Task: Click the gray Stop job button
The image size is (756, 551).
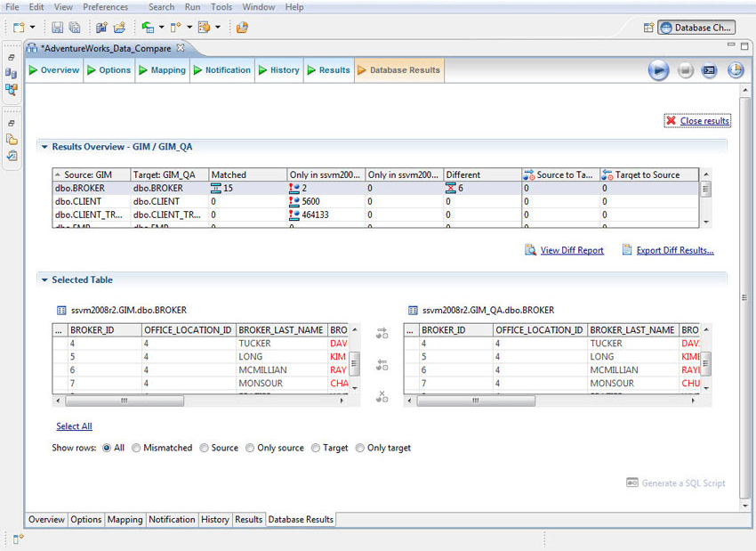Action: tap(685, 70)
